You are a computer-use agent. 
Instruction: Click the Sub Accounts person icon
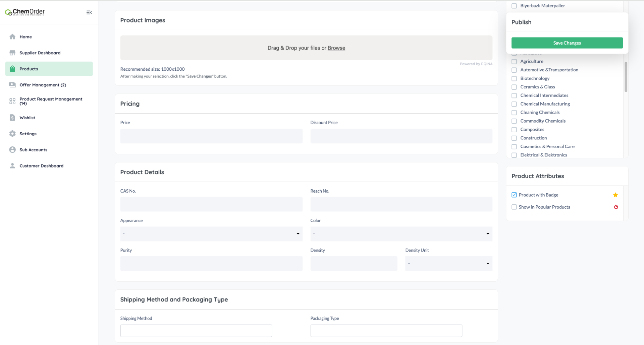[12, 150]
